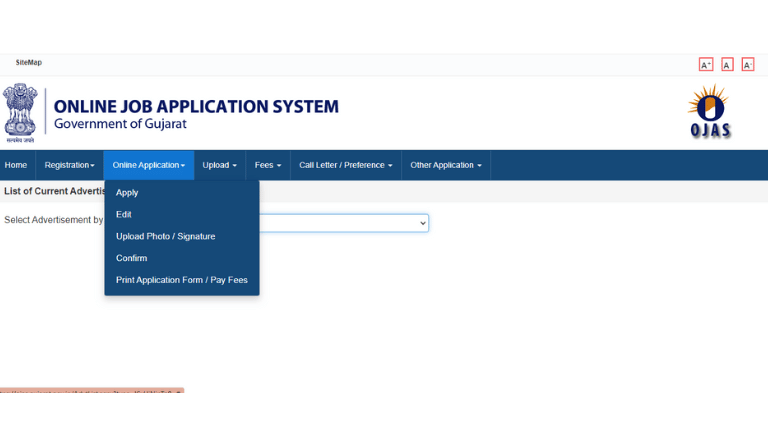Click the Gujarat government emblem logo
This screenshot has height=432, width=768.
point(20,113)
